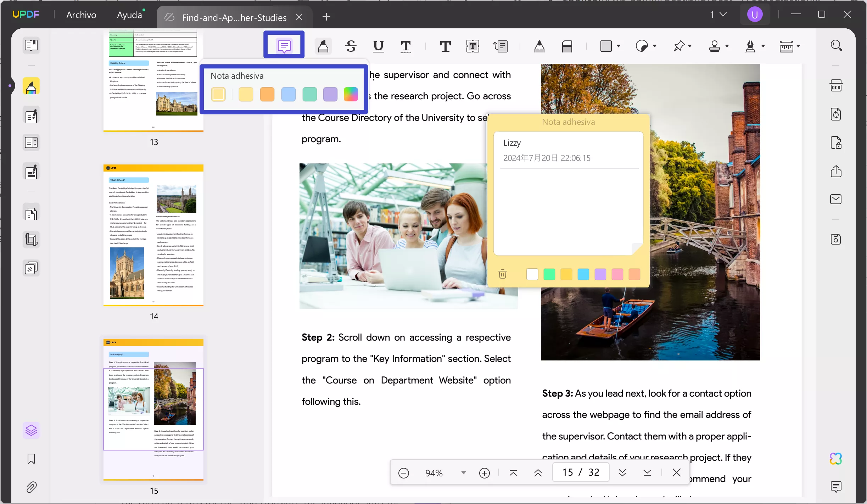
Task: Select the squiggly underline tool
Action: coord(405,46)
